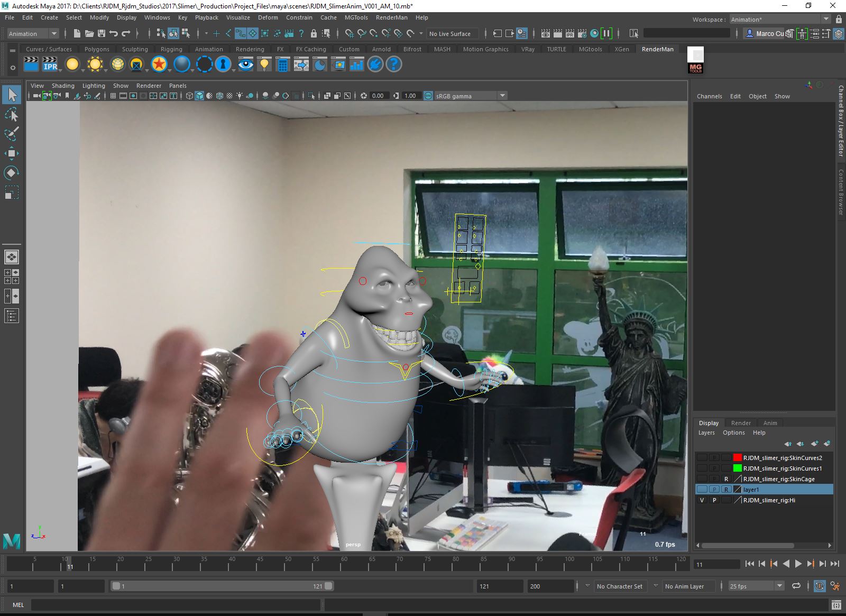
Task: Open the Animation menu set dropdown
Action: pyautogui.click(x=33, y=33)
